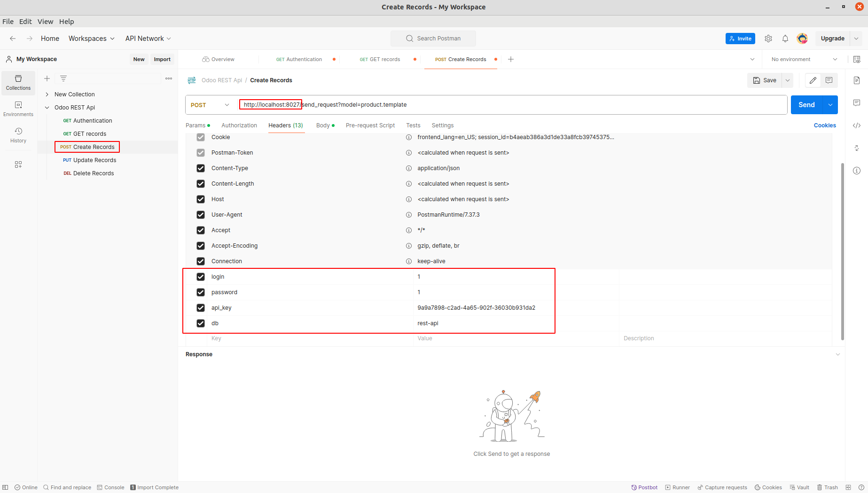Open the two-pane layout icon in status bar
Viewport: 868px width, 493px height.
point(848,487)
